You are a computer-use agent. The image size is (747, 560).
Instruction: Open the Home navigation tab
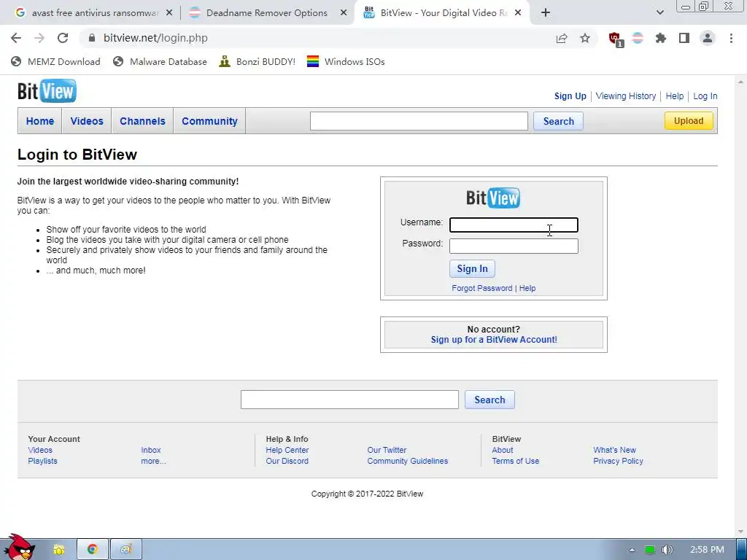pyautogui.click(x=40, y=121)
